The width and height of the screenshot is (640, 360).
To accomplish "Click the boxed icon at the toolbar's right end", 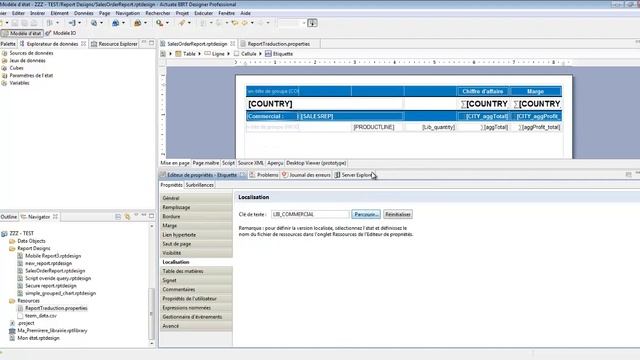I will click(312, 23).
